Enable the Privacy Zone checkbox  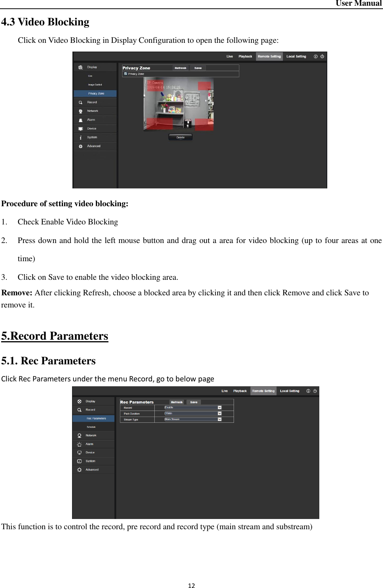pyautogui.click(x=125, y=74)
